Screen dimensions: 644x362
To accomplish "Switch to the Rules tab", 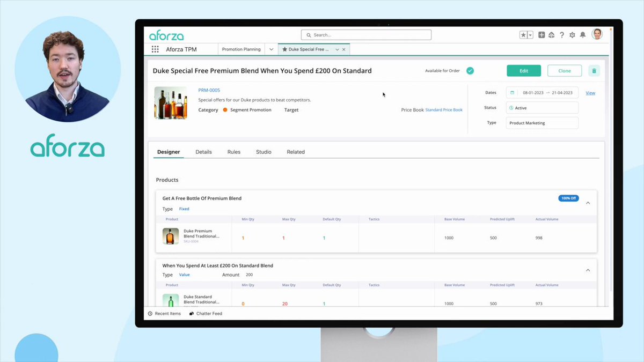I will (x=234, y=152).
